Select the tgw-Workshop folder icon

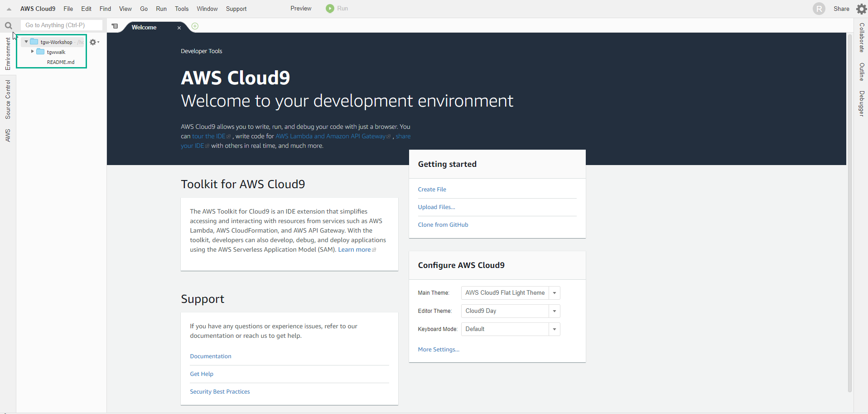pos(34,42)
